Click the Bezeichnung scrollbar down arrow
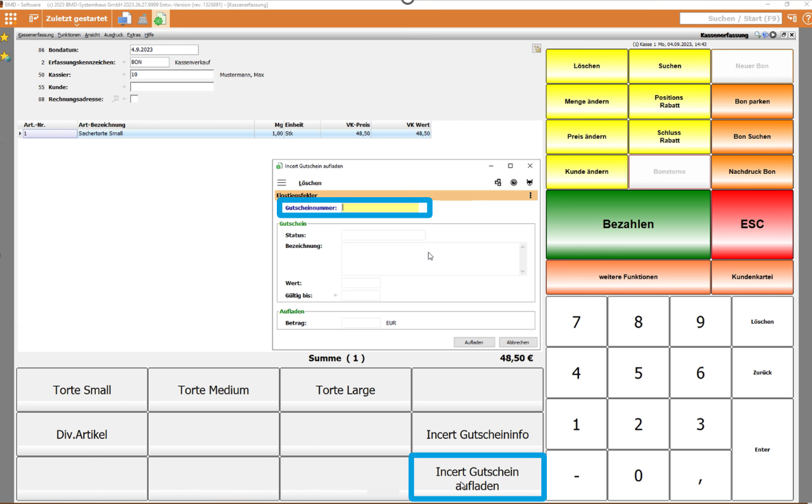The height and width of the screenshot is (504, 812). (523, 271)
